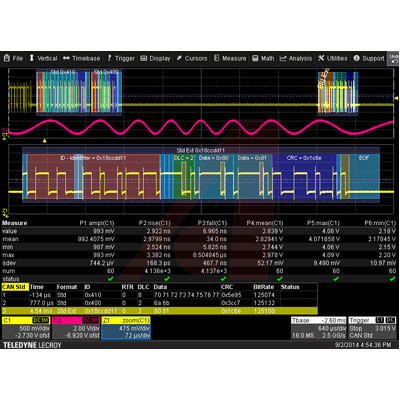Open the Z1 zoom(C1) descriptor box
This screenshot has width=400, height=400.
[x=126, y=328]
